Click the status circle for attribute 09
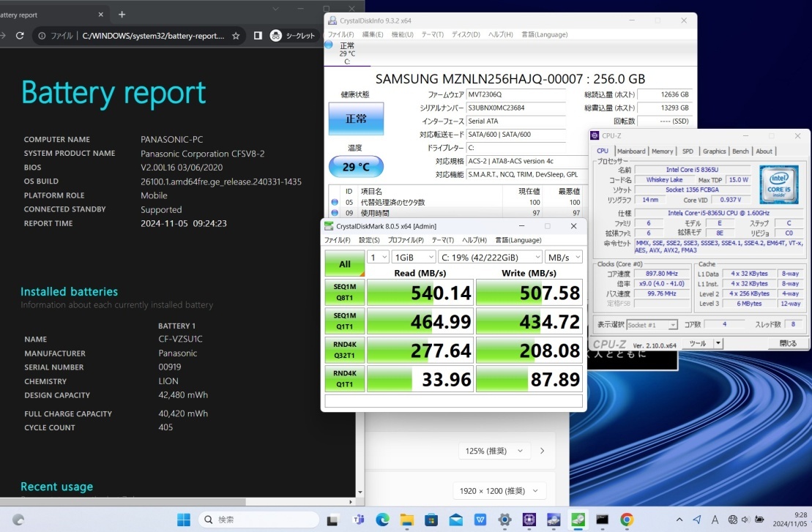This screenshot has width=812, height=532. (x=335, y=213)
